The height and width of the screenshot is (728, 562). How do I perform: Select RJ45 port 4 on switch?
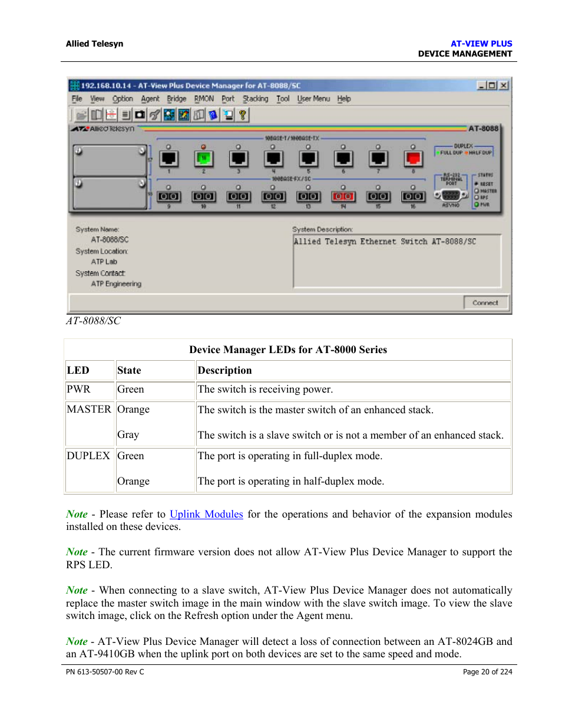tap(273, 158)
